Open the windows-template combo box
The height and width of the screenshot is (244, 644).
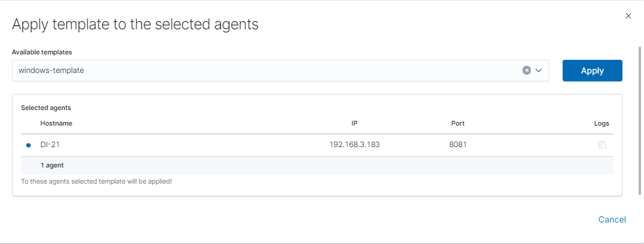pos(269,71)
